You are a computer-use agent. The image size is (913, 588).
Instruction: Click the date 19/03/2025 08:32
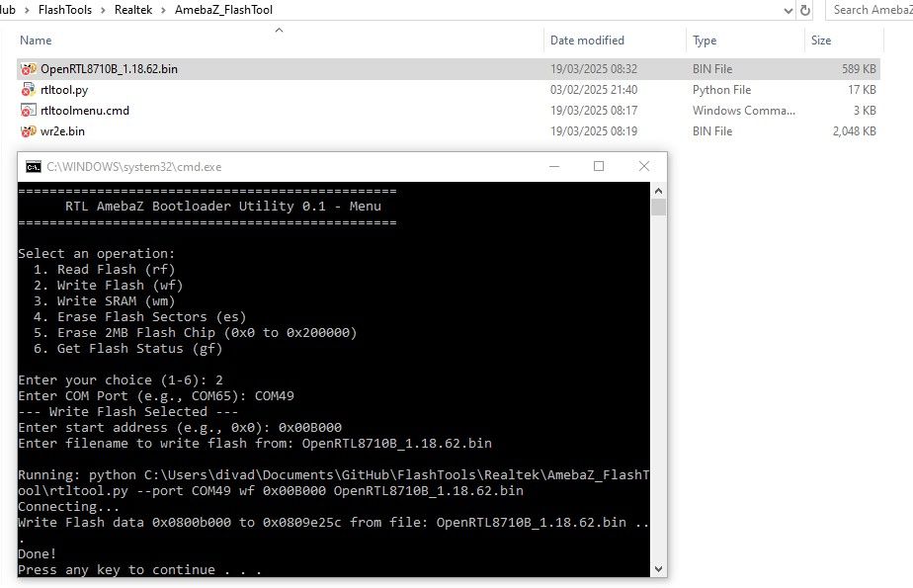click(x=593, y=69)
